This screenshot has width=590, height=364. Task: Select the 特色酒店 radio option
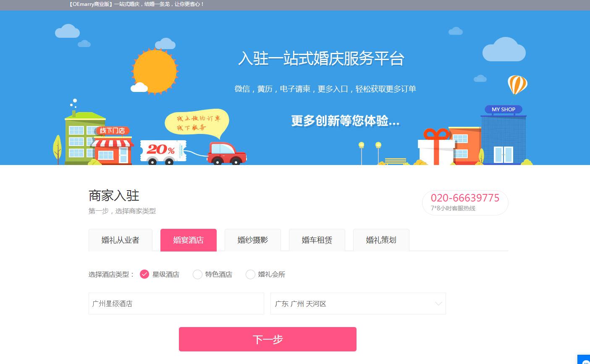click(x=197, y=274)
